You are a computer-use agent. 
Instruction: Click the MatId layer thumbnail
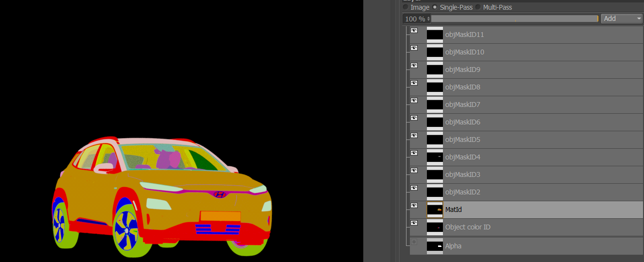point(435,210)
